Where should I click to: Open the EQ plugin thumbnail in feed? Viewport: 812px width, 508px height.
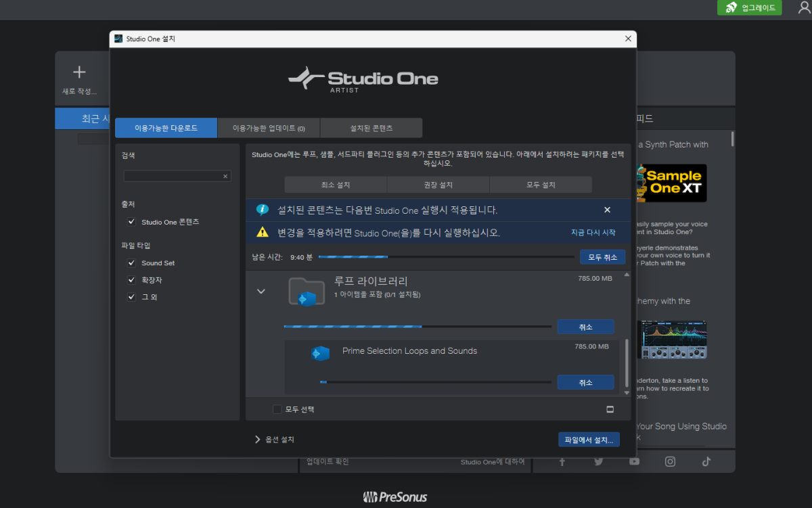[x=674, y=341]
